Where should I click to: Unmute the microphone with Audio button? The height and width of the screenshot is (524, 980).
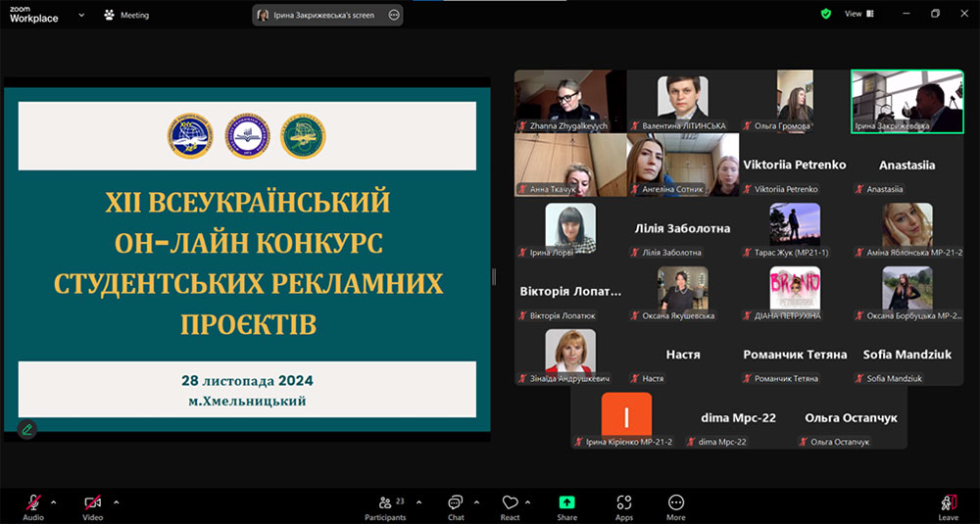point(33,503)
